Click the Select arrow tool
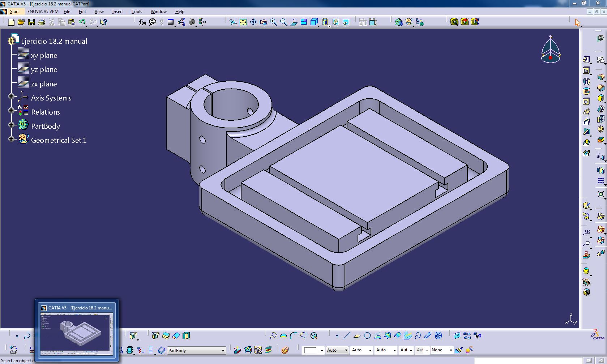 [x=577, y=22]
